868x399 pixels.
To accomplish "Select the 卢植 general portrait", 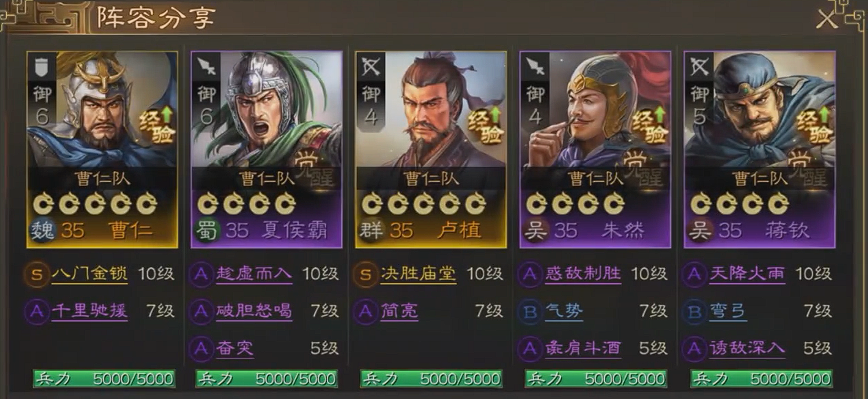I will (431, 110).
